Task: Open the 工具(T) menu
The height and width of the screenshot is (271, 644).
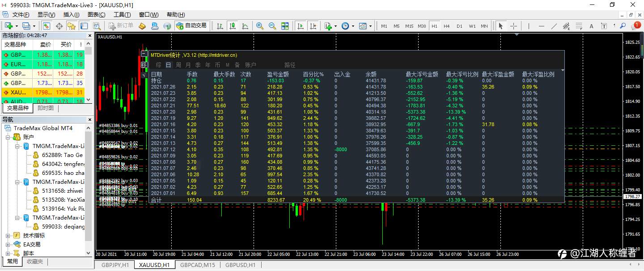Action: coord(122,15)
